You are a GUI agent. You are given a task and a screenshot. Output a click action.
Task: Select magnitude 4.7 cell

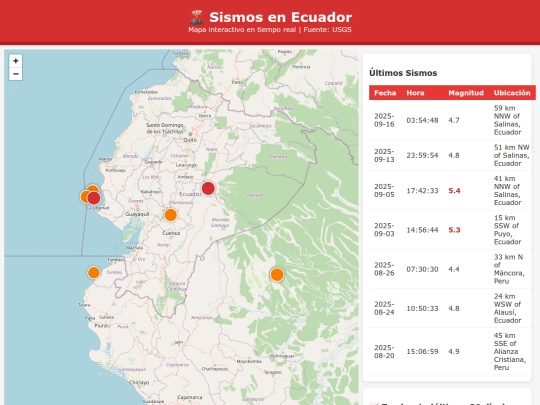(x=454, y=120)
